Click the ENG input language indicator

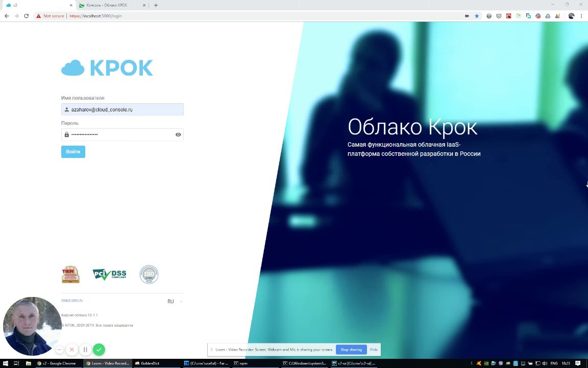click(554, 363)
